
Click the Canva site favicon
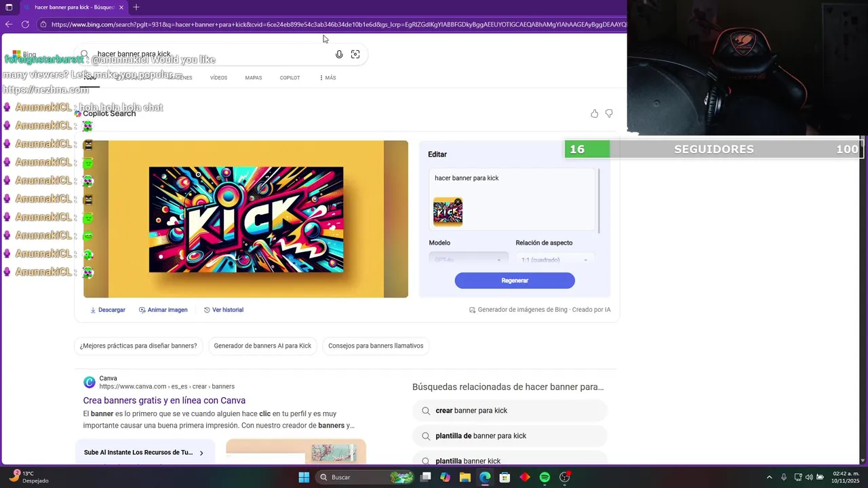[90, 382]
